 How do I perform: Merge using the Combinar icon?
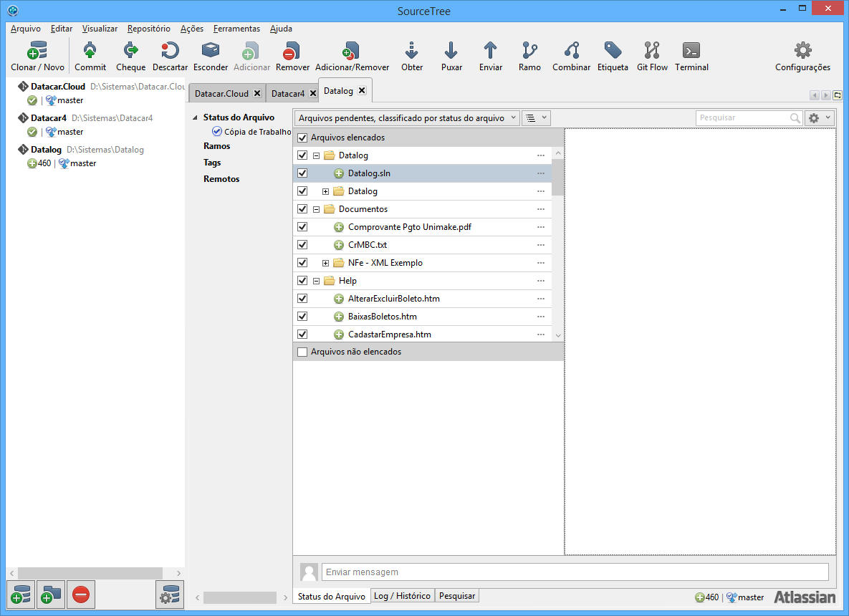572,50
